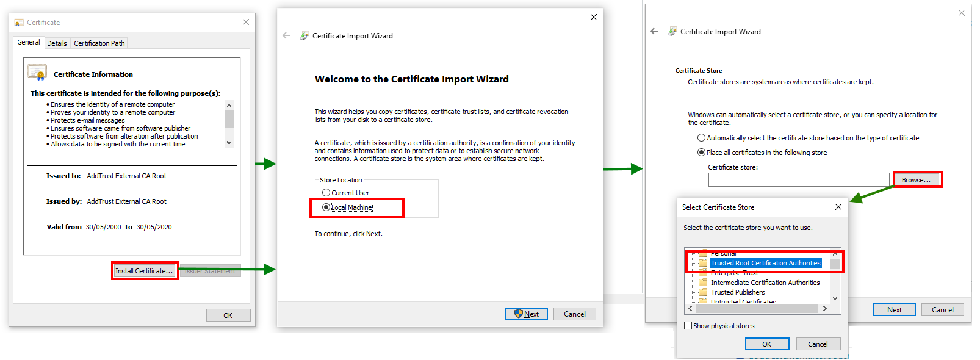Click the Trusted Publishers folder icon
The height and width of the screenshot is (360, 980).
(x=703, y=292)
